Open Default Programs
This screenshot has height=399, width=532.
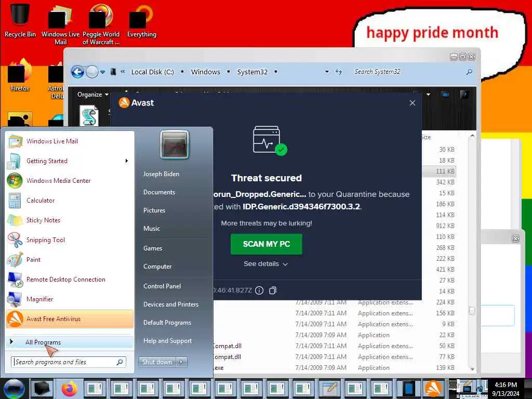coord(167,322)
